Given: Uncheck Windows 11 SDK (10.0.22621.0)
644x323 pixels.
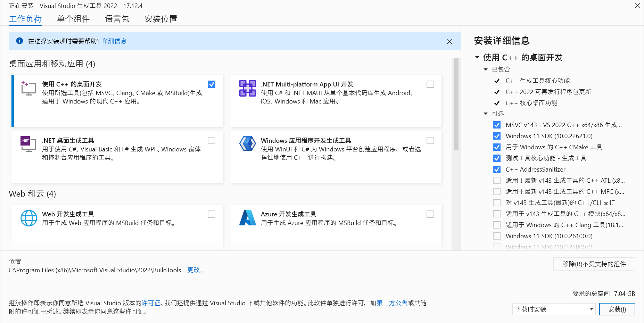Looking at the screenshot, I should coord(497,136).
